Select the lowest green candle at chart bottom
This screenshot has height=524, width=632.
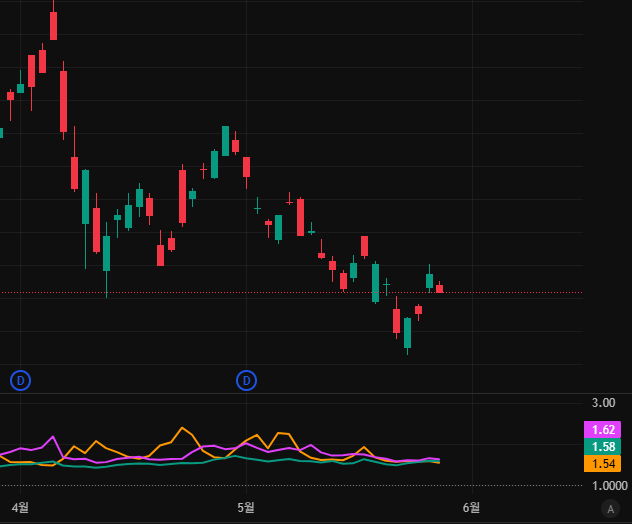407,333
